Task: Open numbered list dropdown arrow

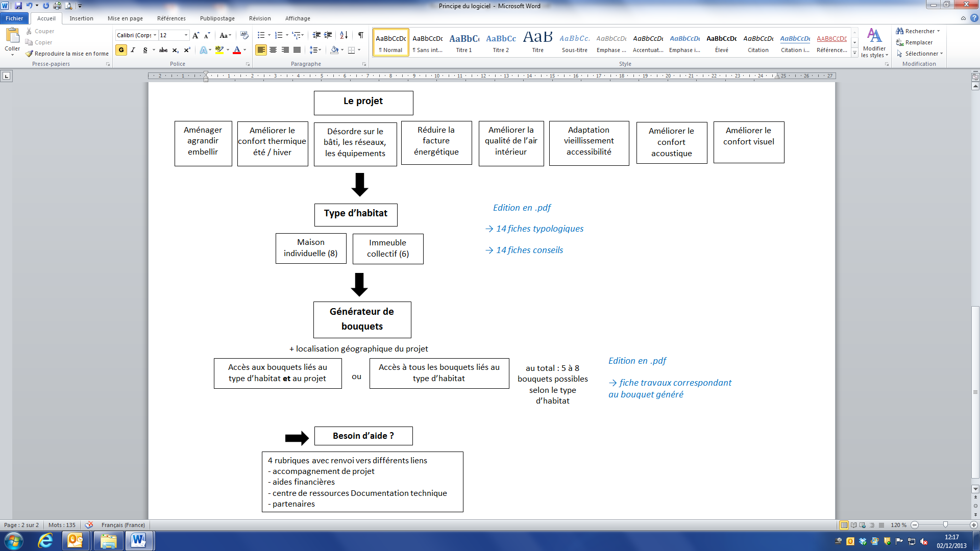Action: tap(287, 35)
